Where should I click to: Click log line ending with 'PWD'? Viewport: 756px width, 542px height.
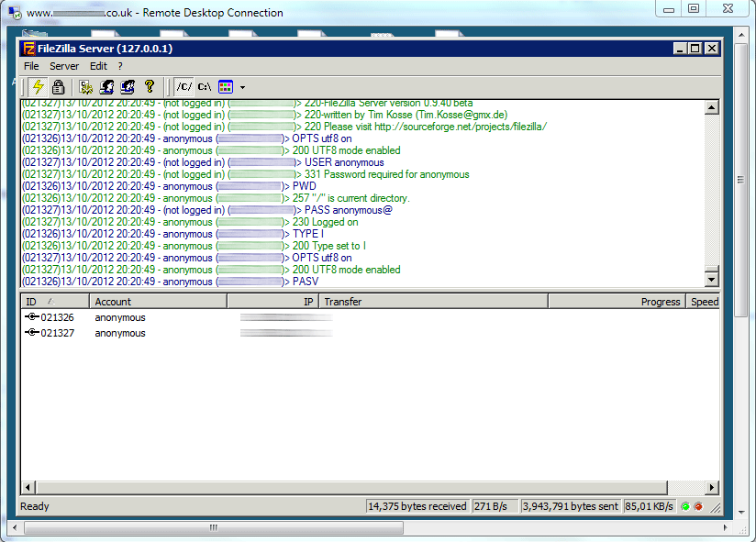pyautogui.click(x=169, y=186)
